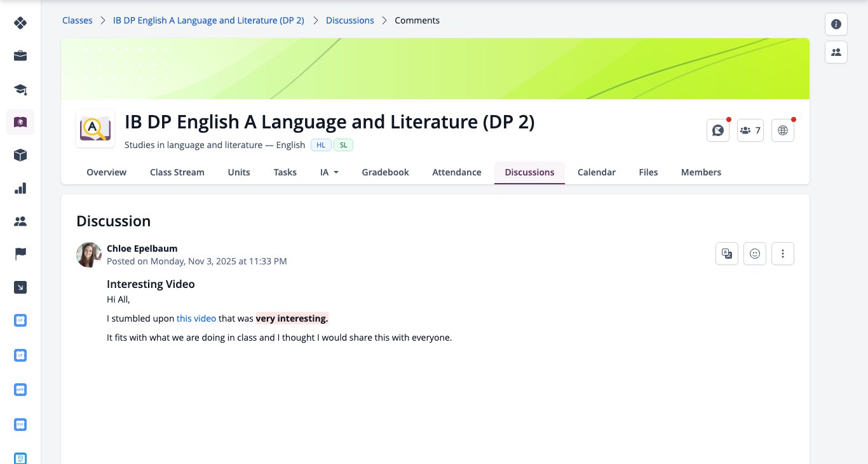Click the 'Posted on Monday, Nov 3, 2025' timestamp
Screen dimensions: 868x464
[197, 261]
